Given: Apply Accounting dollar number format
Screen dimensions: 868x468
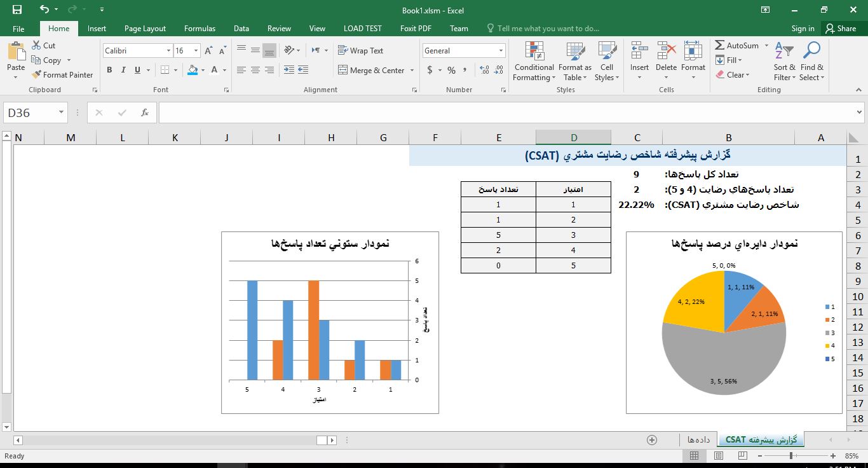Looking at the screenshot, I should 430,70.
